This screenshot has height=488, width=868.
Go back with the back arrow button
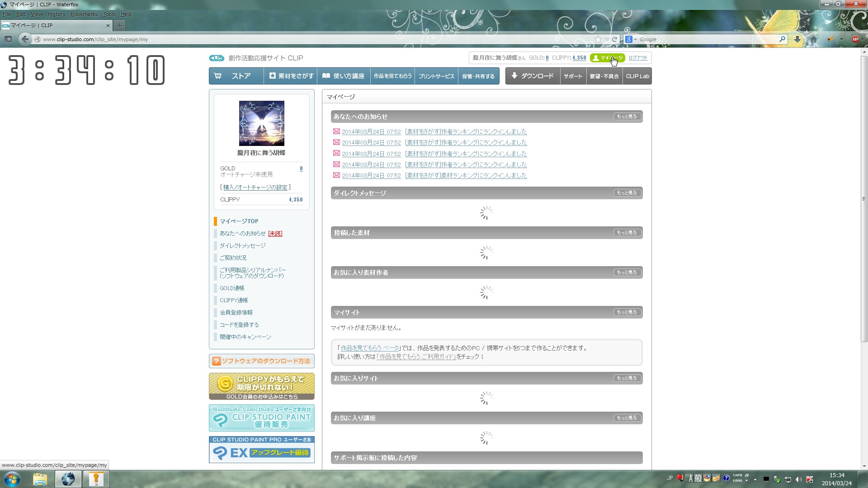25,39
